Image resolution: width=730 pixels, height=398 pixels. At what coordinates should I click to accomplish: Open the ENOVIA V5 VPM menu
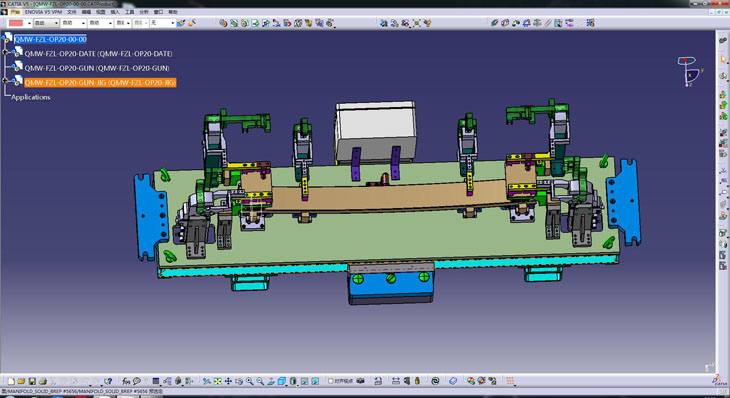[x=43, y=12]
